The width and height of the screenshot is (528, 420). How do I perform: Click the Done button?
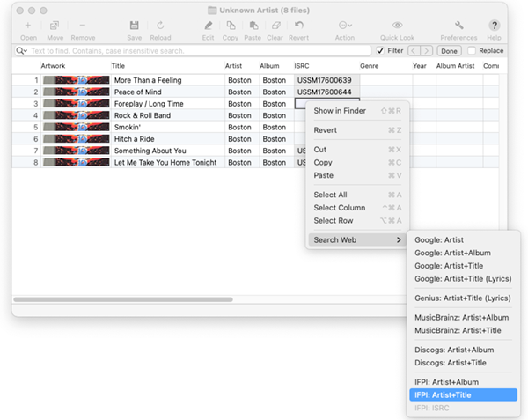click(449, 51)
